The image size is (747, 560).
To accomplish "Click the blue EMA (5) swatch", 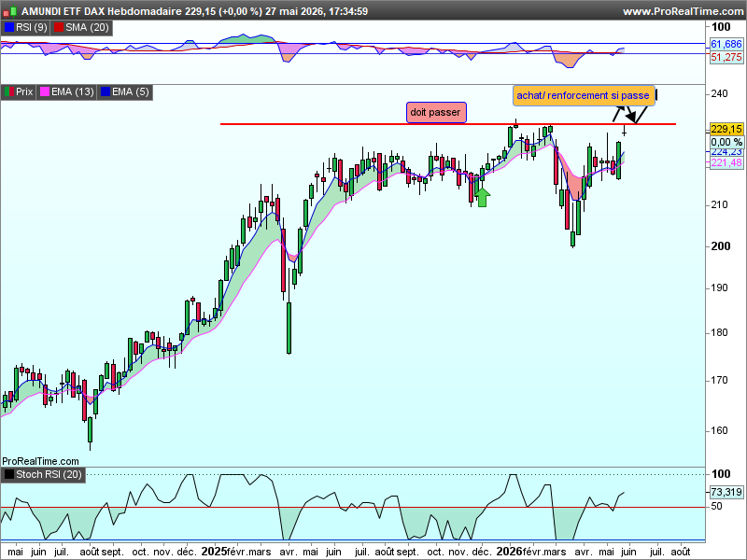I will point(106,91).
